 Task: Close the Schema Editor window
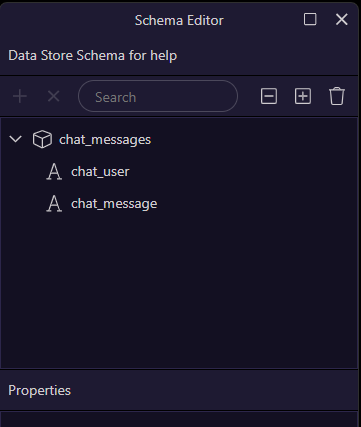click(x=342, y=19)
